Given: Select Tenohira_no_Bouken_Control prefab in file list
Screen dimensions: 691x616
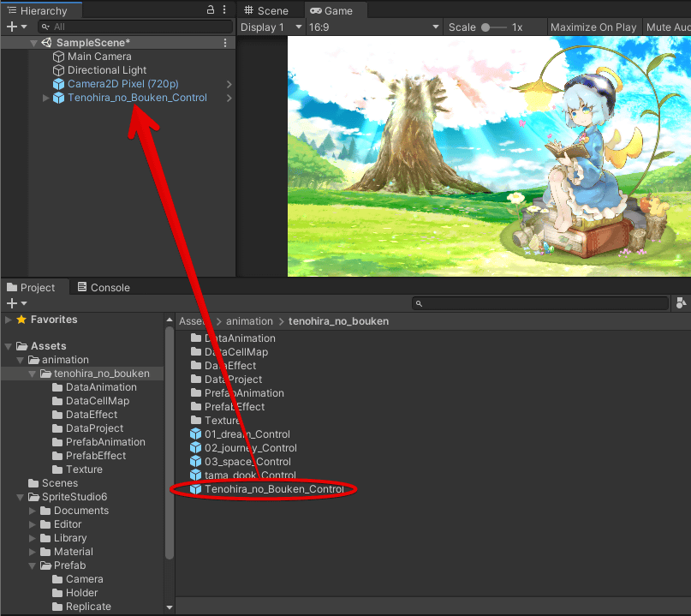Looking at the screenshot, I should click(x=267, y=489).
